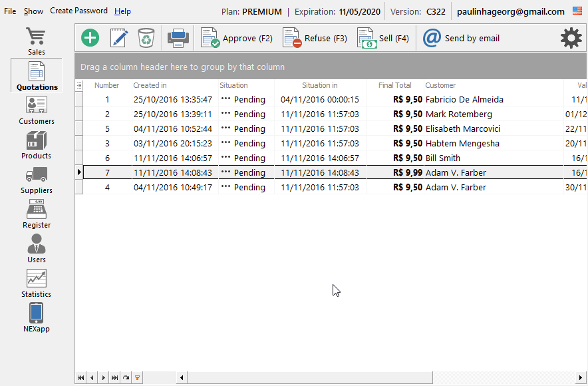The width and height of the screenshot is (588, 386).
Task: Select the Elisabeth Marcovici customer cell
Action: click(x=494, y=128)
